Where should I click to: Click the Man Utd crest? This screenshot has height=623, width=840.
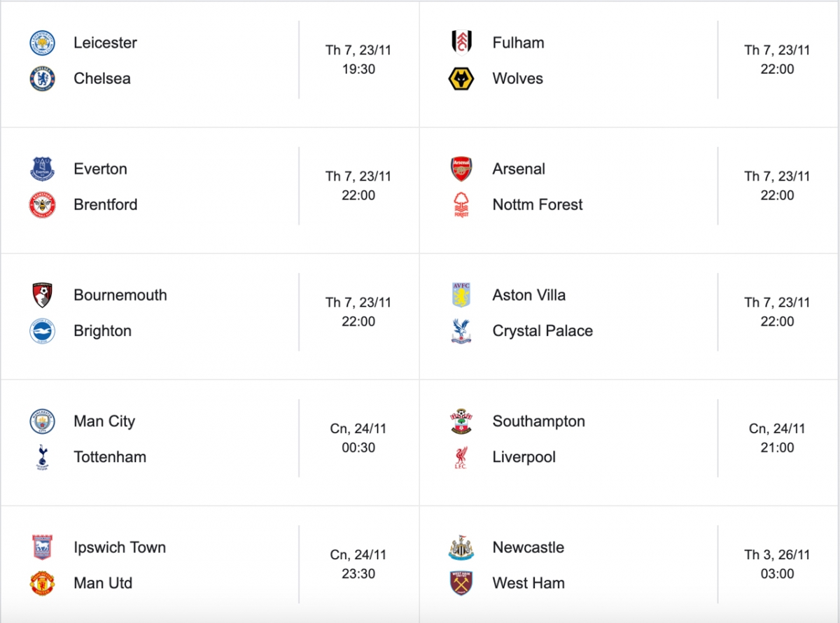[42, 583]
